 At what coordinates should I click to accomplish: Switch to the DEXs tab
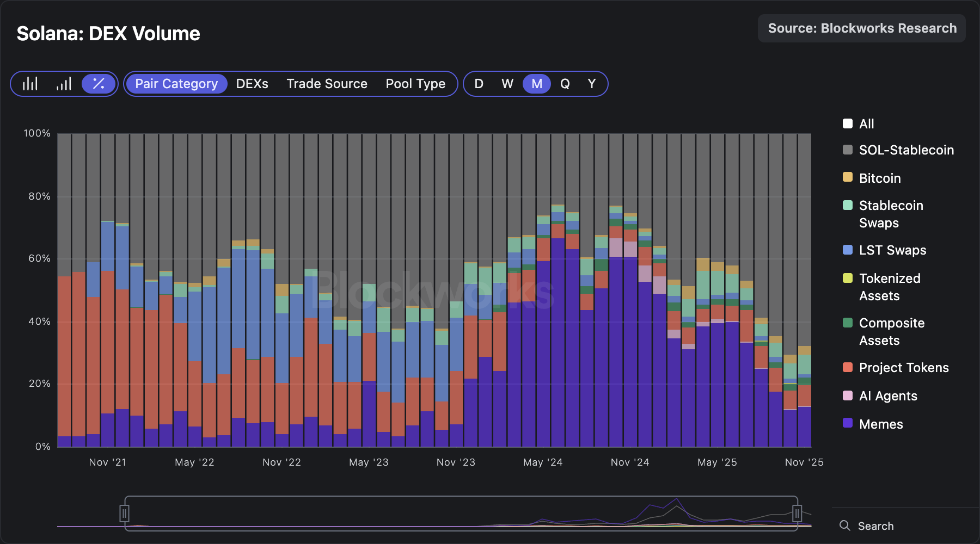(x=252, y=84)
